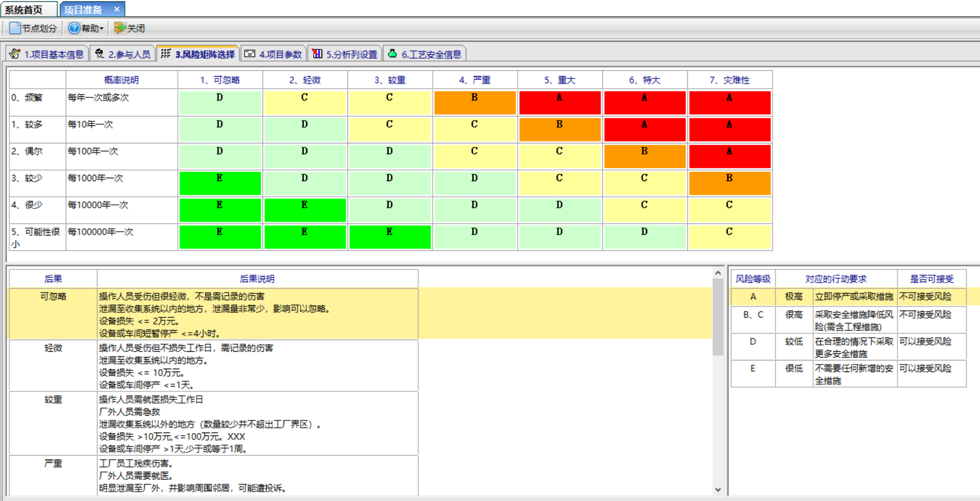The width and height of the screenshot is (980, 501).
Task: Click the 对应的行动要求 column header
Action: click(836, 279)
